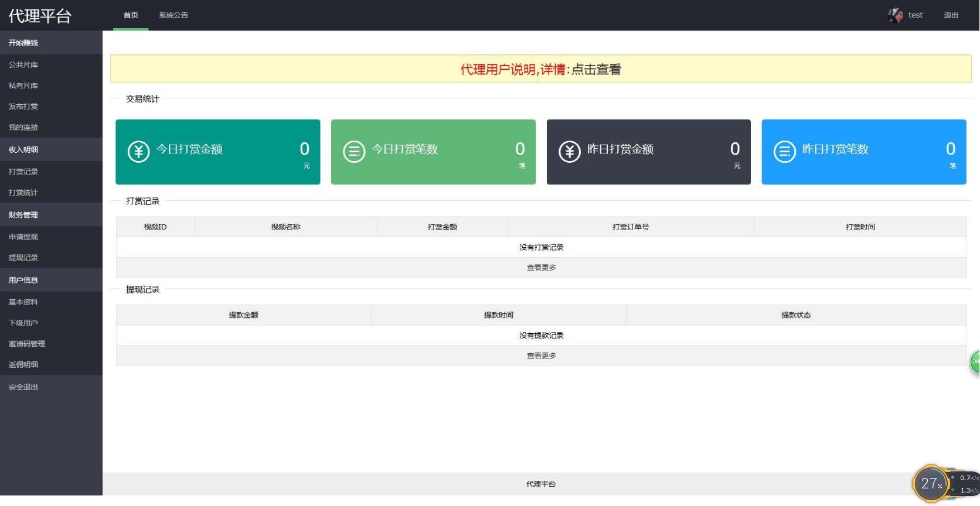This screenshot has height=506, width=980.
Task: Click the 视频ID column header
Action: pos(155,227)
